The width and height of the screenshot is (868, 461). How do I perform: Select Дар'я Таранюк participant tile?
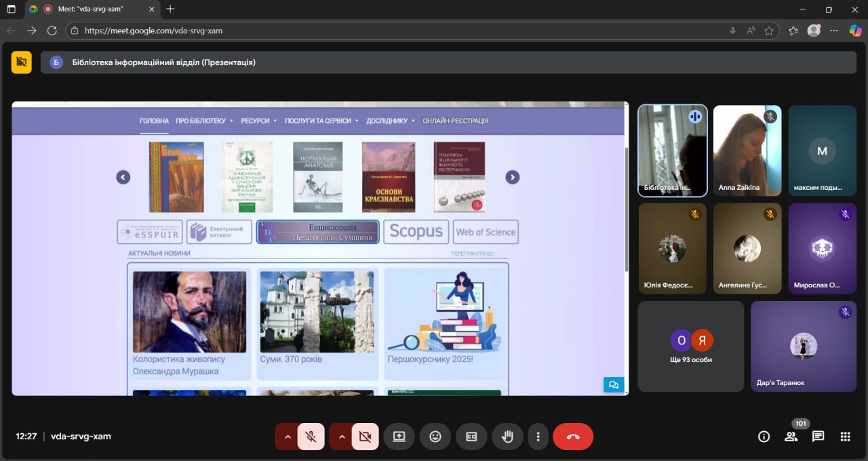point(803,346)
